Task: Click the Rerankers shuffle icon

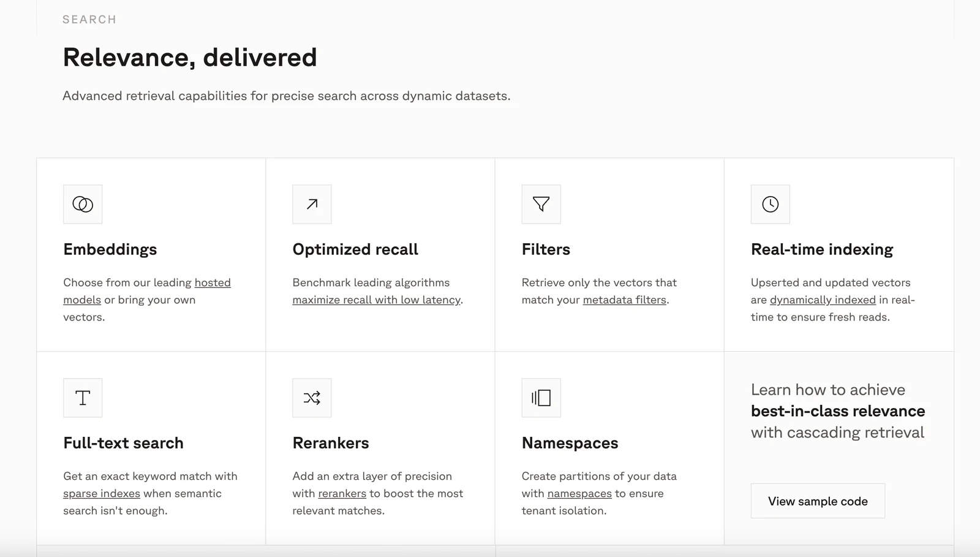Action: (x=312, y=398)
